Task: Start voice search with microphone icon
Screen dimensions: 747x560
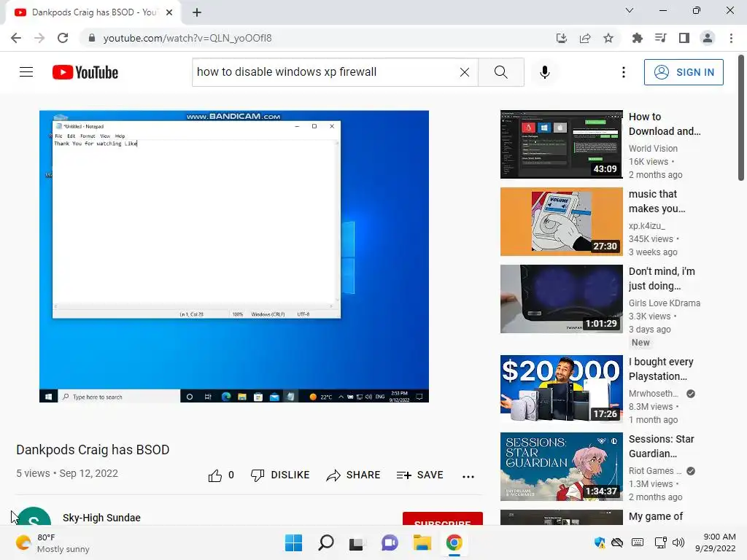Action: click(545, 72)
